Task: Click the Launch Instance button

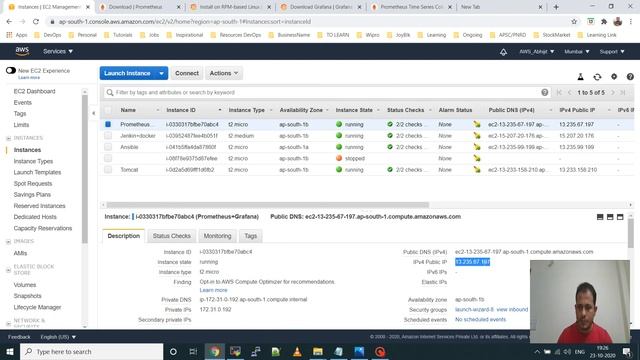Action: click(x=127, y=73)
